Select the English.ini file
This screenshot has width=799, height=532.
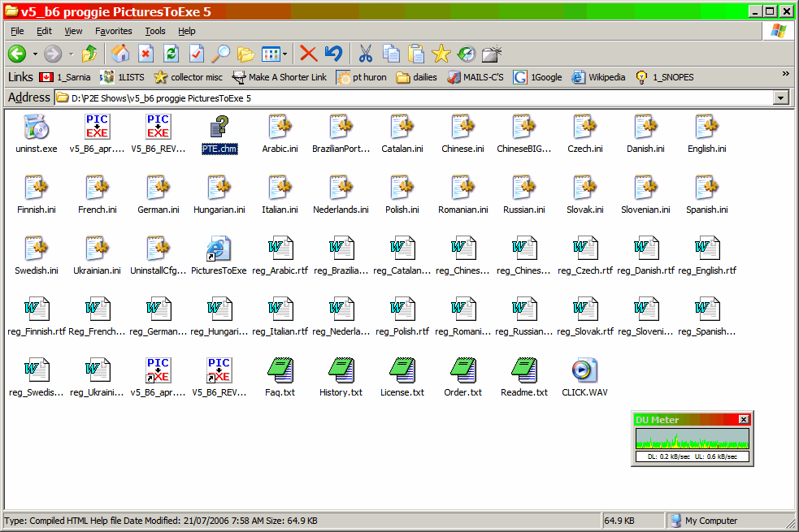(707, 134)
